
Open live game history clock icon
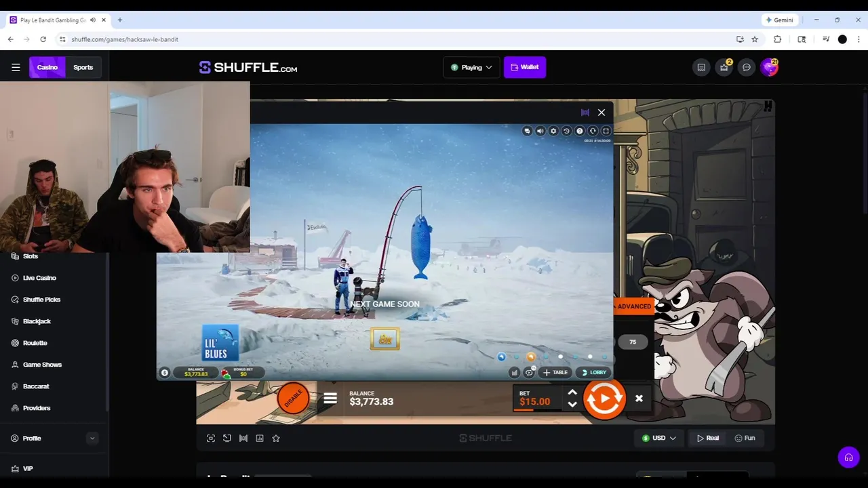coord(566,131)
